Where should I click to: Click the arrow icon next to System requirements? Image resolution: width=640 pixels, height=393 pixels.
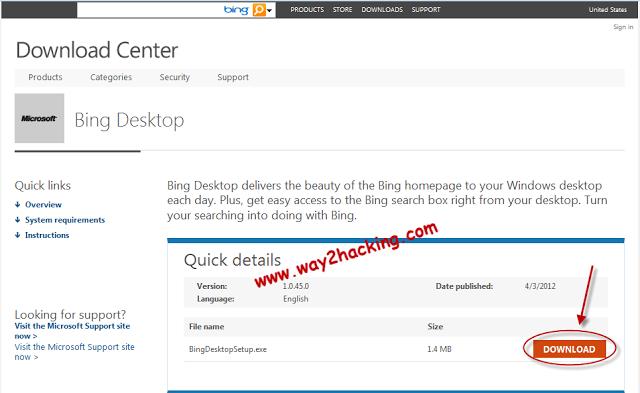pyautogui.click(x=18, y=220)
